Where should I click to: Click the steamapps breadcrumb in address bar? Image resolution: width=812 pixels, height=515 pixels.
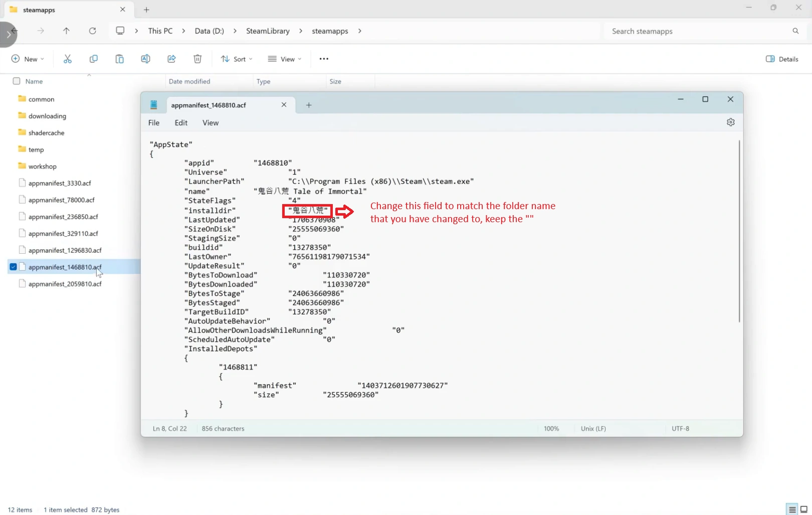tap(330, 31)
